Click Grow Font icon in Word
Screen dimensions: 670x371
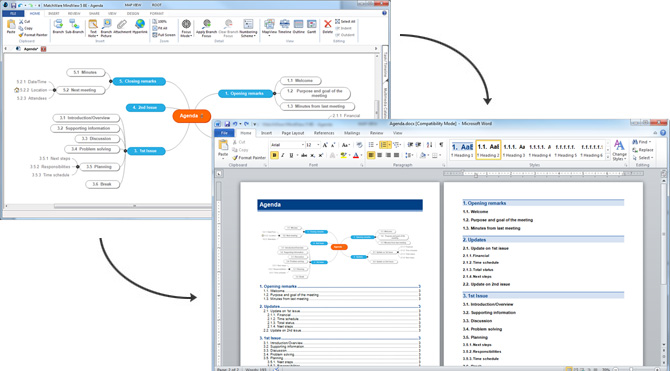pos(326,145)
